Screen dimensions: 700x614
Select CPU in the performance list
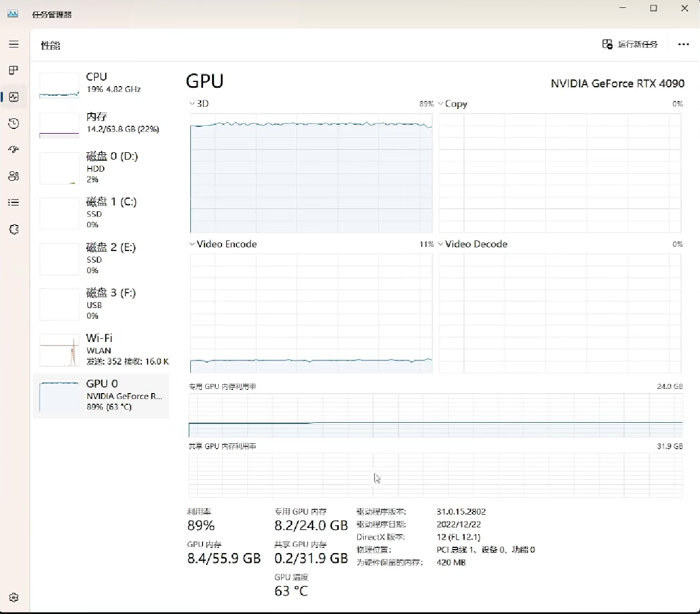click(102, 85)
